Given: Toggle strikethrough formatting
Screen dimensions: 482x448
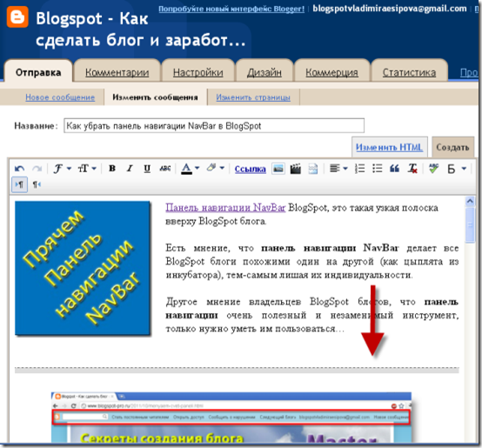Looking at the screenshot, I should (x=165, y=169).
